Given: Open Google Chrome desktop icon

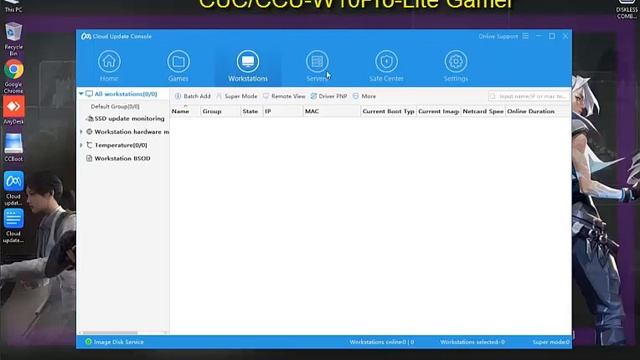Looking at the screenshot, I should click(13, 76).
